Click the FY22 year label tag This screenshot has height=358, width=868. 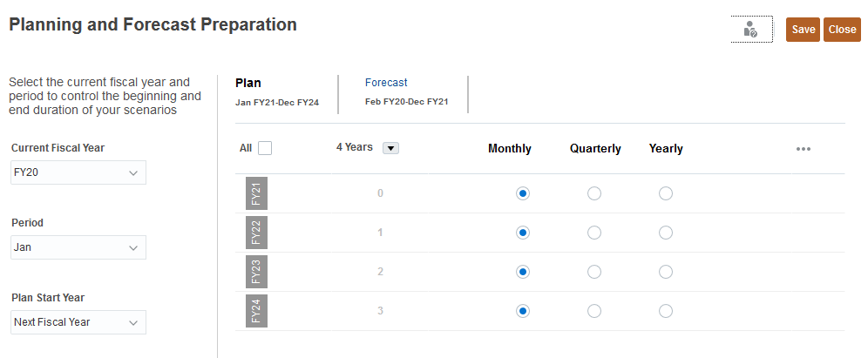(x=256, y=233)
